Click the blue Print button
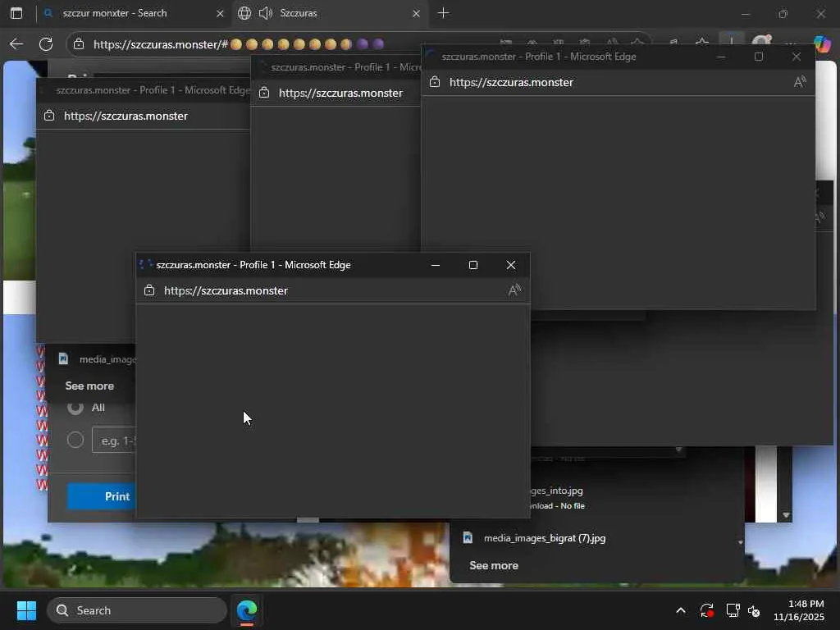 (x=101, y=496)
